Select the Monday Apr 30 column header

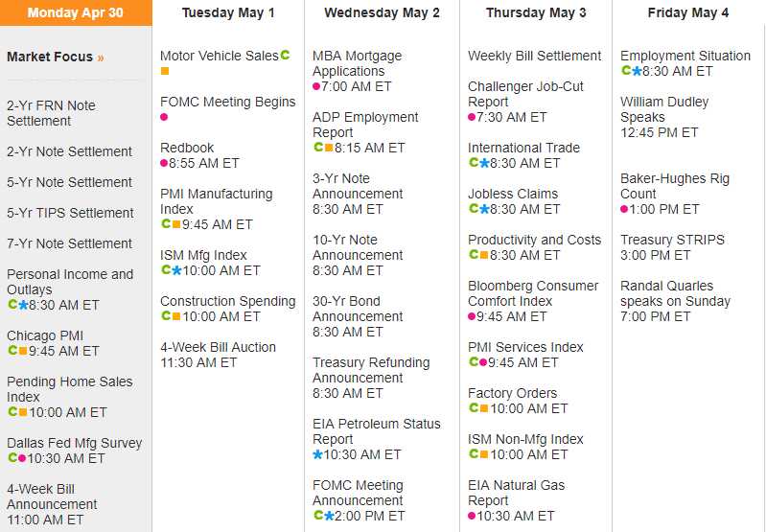[76, 13]
